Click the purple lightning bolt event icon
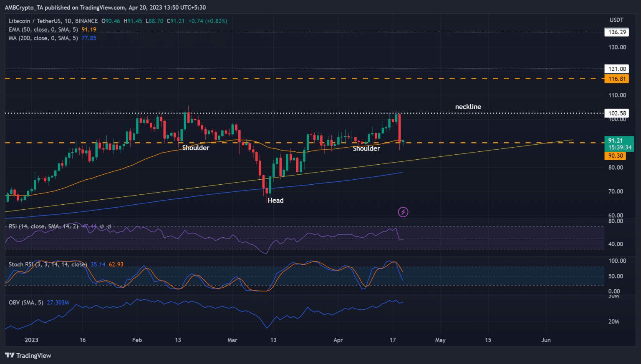Image resolution: width=641 pixels, height=364 pixels. click(403, 212)
